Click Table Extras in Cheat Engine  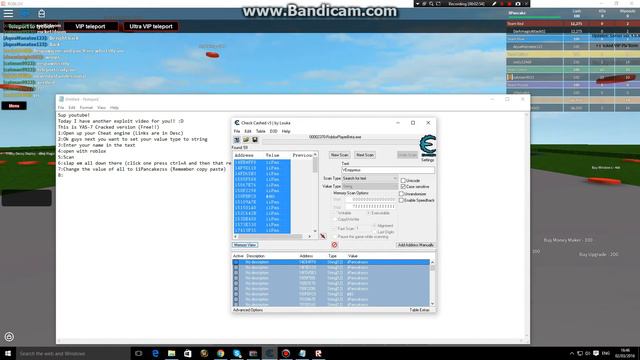(419, 310)
